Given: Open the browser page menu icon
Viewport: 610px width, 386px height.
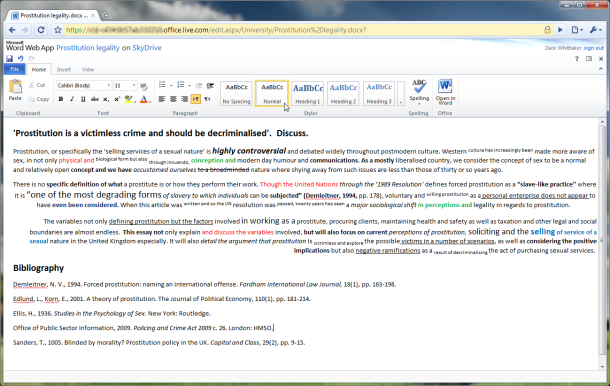Looking at the screenshot, I should pos(577,30).
